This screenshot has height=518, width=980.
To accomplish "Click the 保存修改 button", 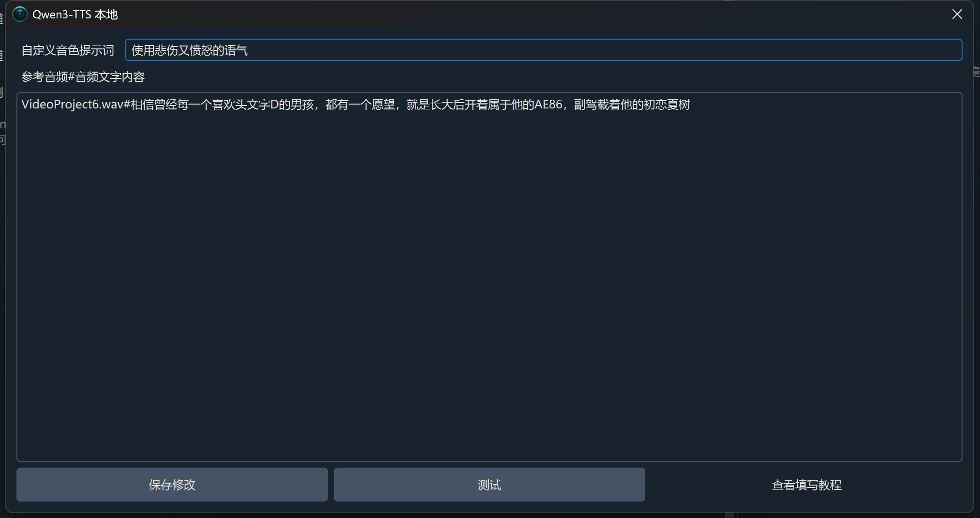I will [x=172, y=485].
